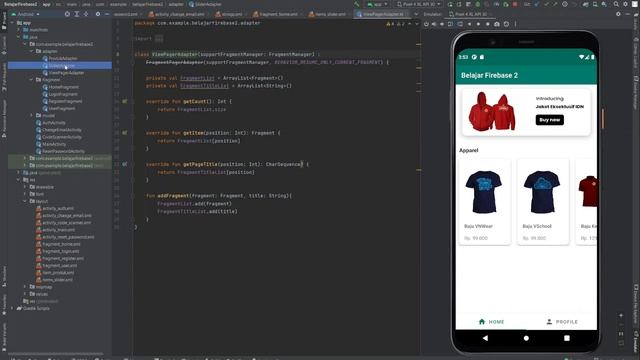
Task: Collapse the fragment package folder
Action: click(x=32, y=80)
